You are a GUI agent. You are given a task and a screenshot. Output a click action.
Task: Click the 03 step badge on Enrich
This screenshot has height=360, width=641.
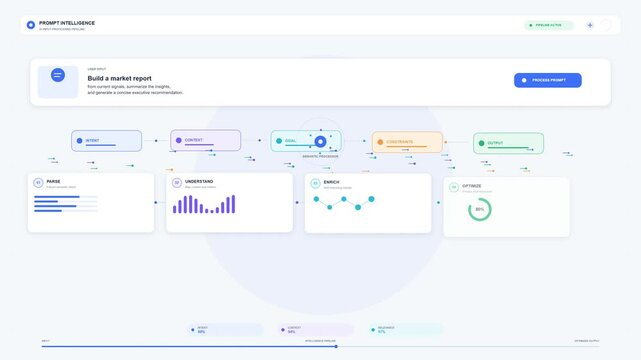tap(315, 183)
